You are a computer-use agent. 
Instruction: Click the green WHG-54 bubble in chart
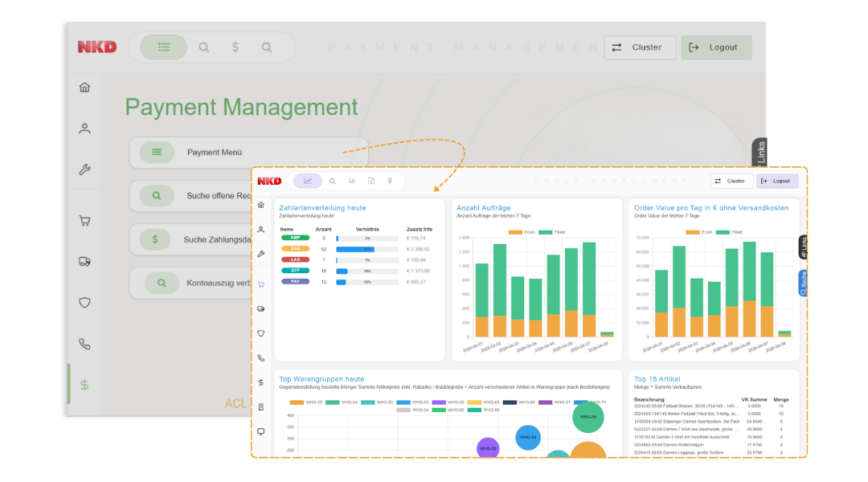click(588, 416)
